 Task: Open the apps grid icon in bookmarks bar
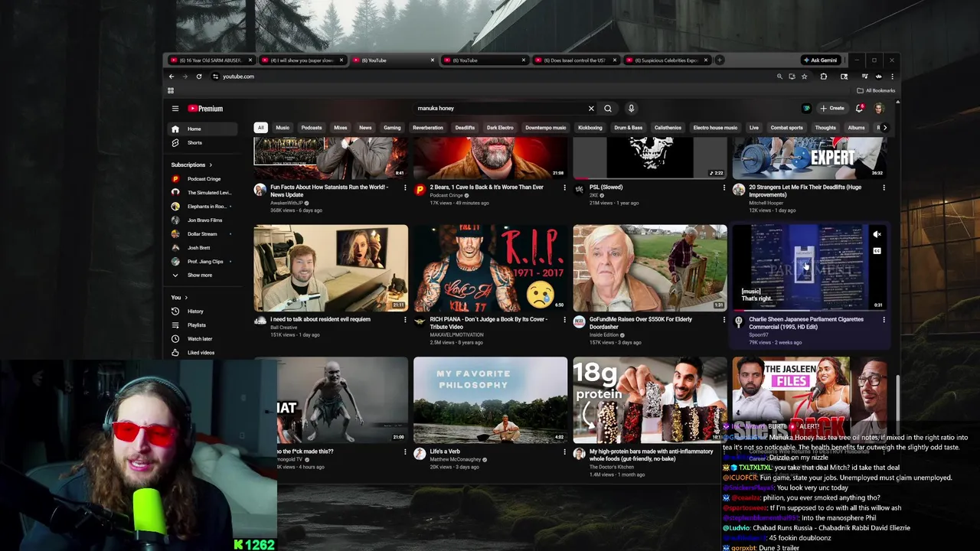coord(171,90)
